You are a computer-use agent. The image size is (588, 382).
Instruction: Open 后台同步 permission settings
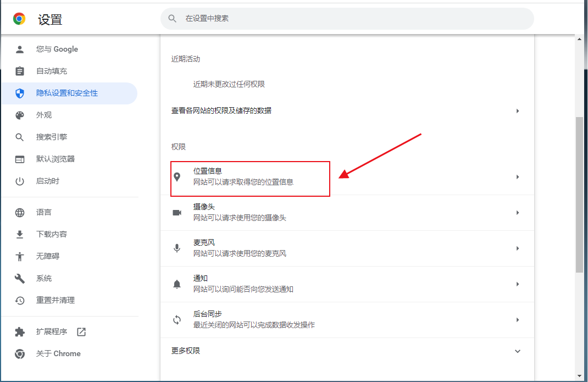pyautogui.click(x=347, y=320)
